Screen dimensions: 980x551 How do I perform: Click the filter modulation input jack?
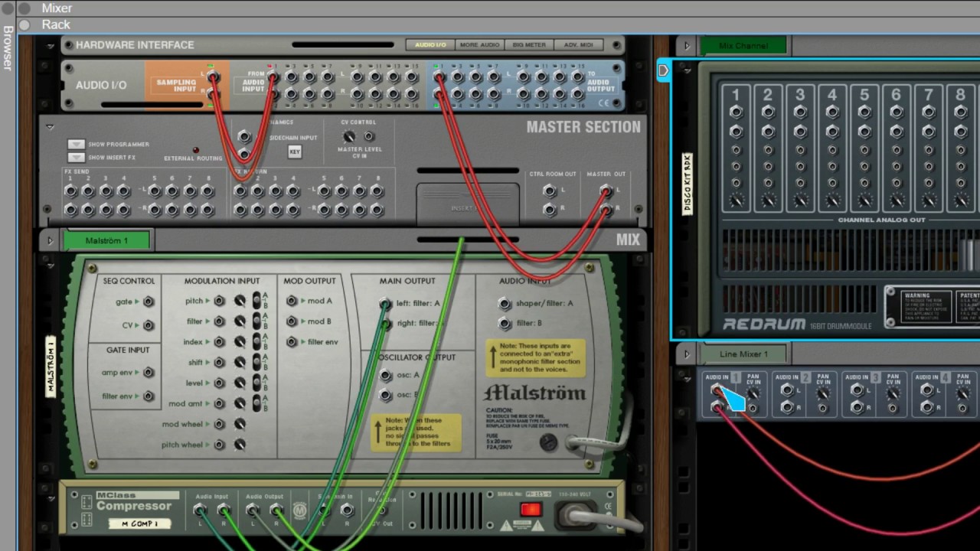(220, 321)
